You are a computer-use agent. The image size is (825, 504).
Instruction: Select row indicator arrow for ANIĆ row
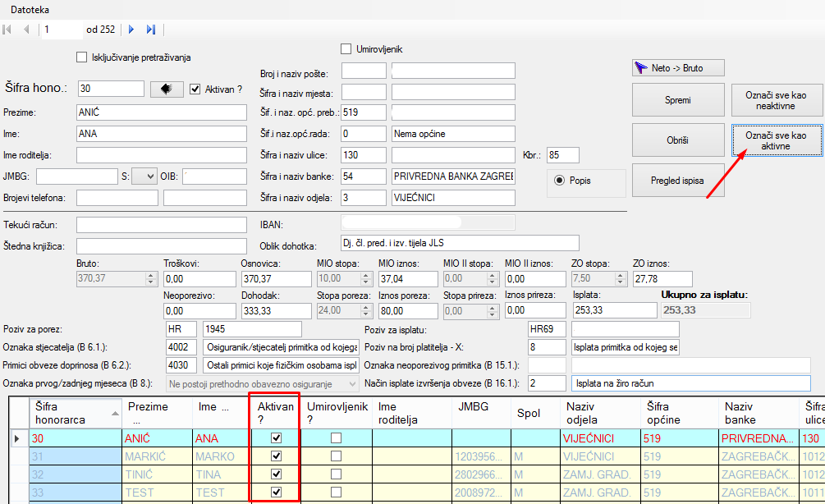17,439
